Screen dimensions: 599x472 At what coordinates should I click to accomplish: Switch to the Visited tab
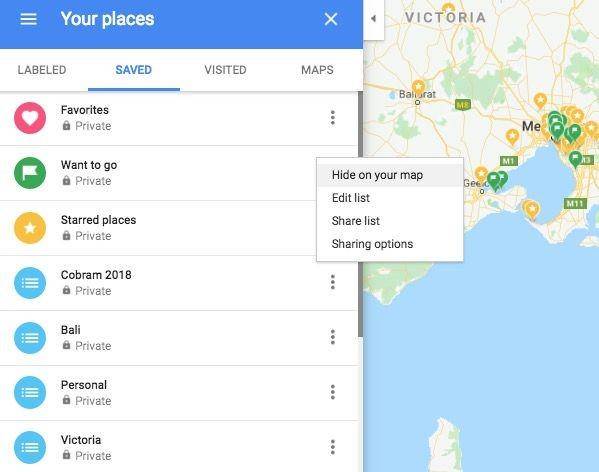click(x=225, y=70)
